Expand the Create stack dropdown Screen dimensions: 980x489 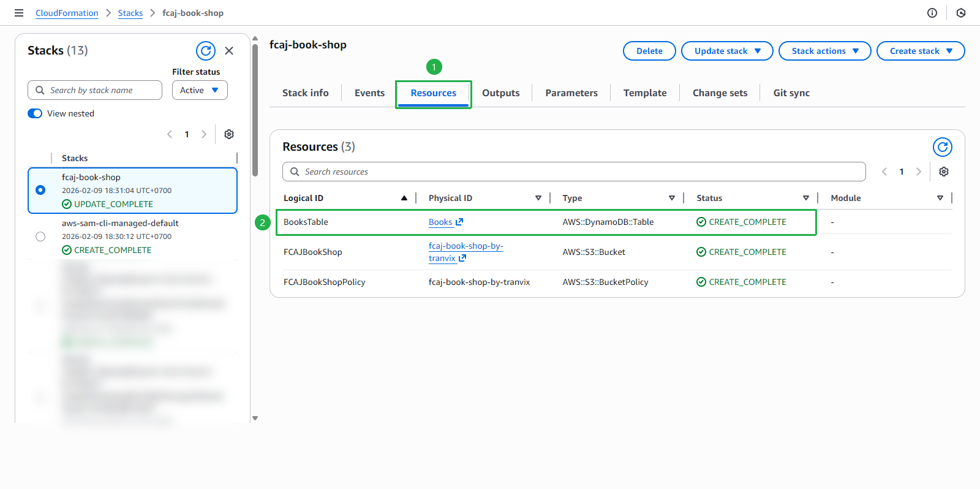coord(921,51)
